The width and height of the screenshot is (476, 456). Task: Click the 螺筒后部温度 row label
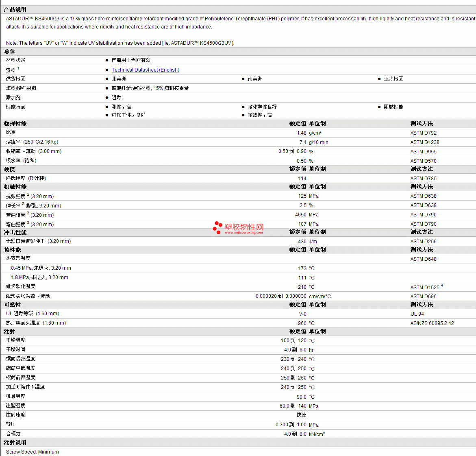(21, 359)
